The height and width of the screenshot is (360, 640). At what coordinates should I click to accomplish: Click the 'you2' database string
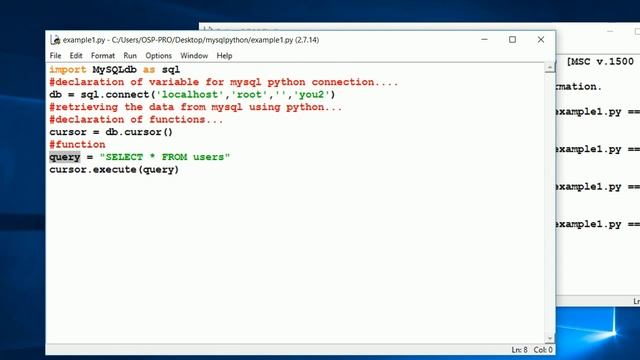pos(311,94)
